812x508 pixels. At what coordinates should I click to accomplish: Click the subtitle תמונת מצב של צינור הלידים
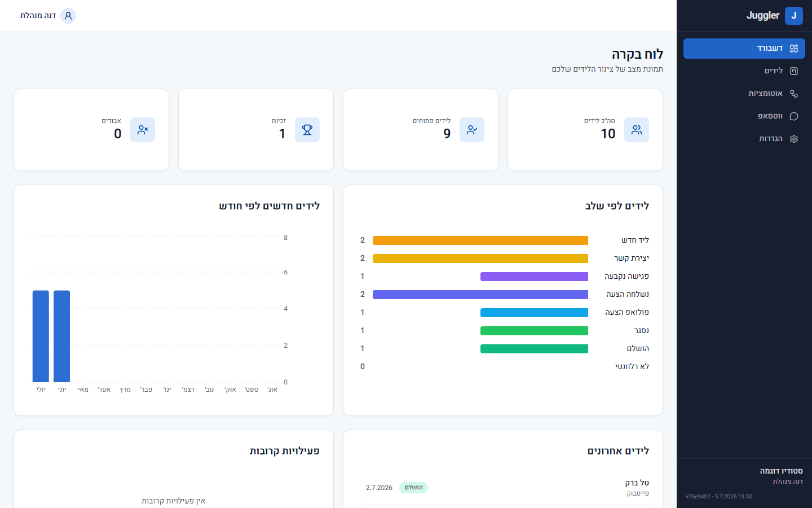[x=607, y=69]
